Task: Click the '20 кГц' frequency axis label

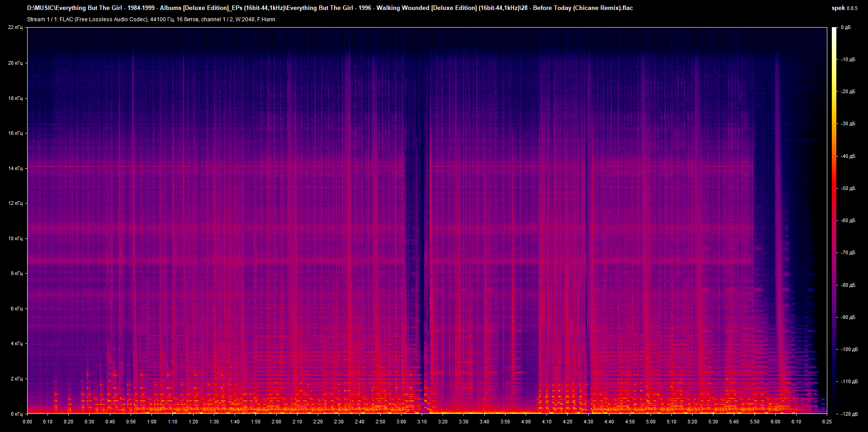Action: coord(15,63)
